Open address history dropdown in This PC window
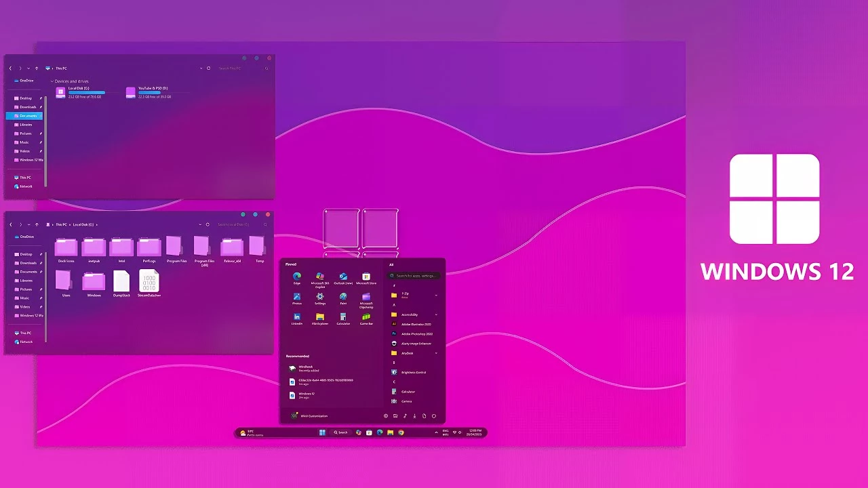The image size is (868, 488). click(201, 68)
